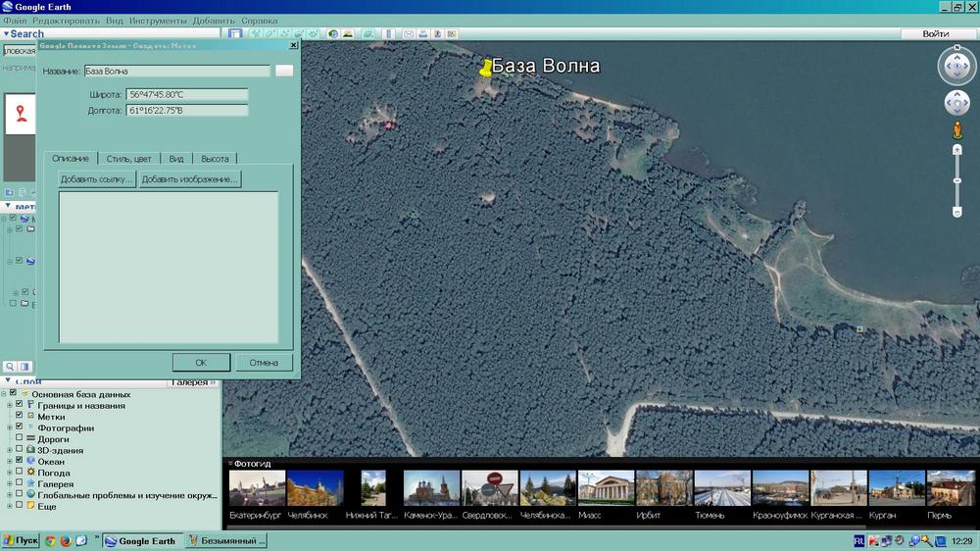980x551 pixels.
Task: Click the look-around eye joystick
Action: tap(956, 66)
